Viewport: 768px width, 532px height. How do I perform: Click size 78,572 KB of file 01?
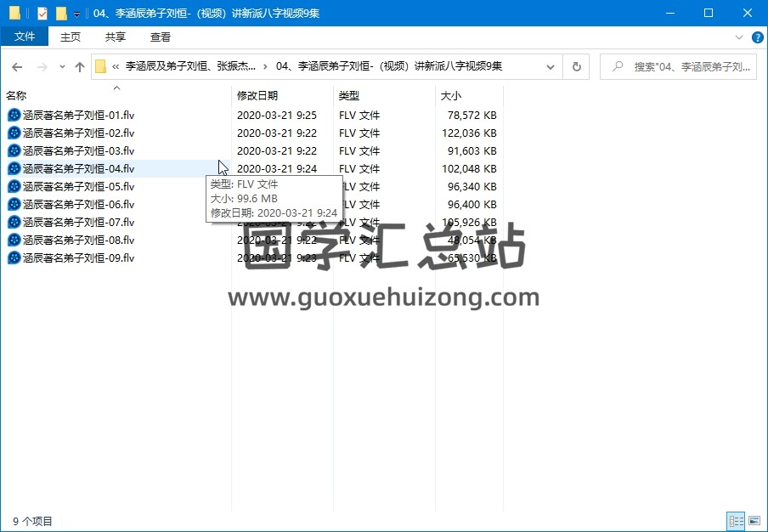pos(472,115)
